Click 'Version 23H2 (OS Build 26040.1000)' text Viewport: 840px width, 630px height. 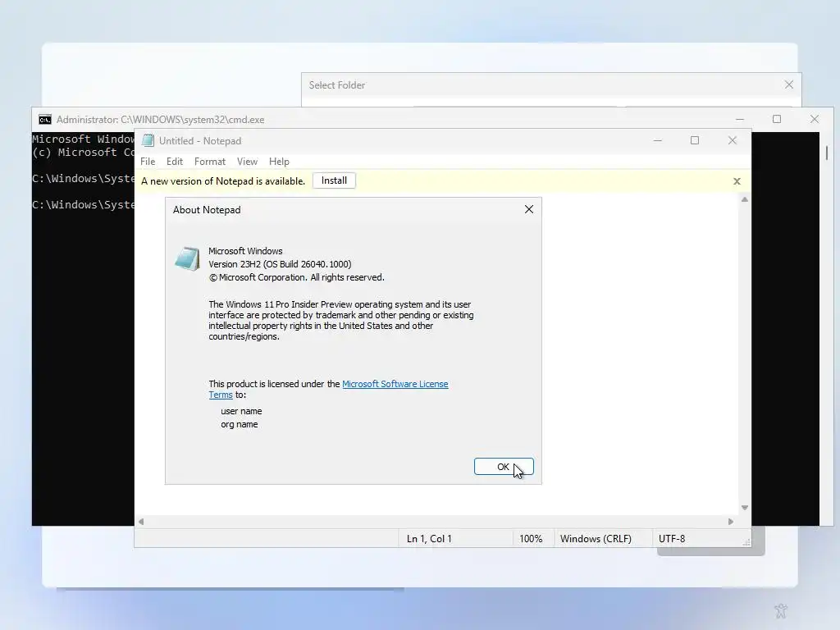coord(280,264)
